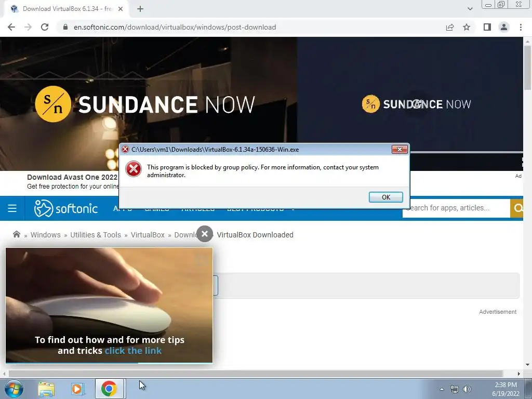Click the click the link video text
The image size is (532, 399).
(133, 351)
